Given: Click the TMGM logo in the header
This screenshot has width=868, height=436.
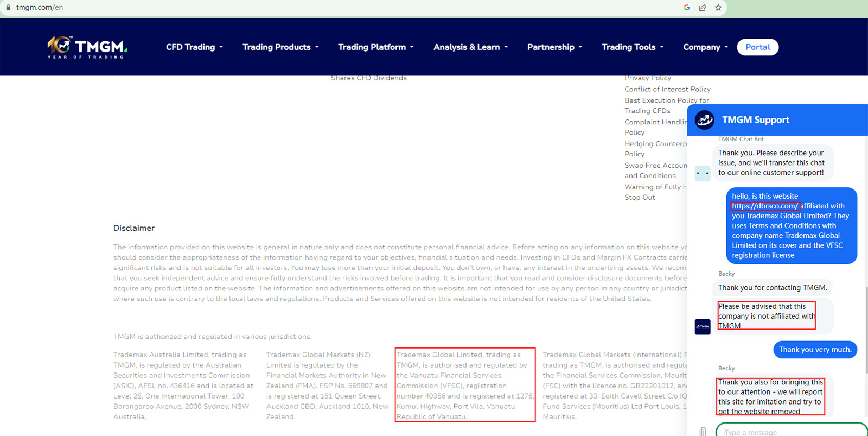Looking at the screenshot, I should pos(87,47).
